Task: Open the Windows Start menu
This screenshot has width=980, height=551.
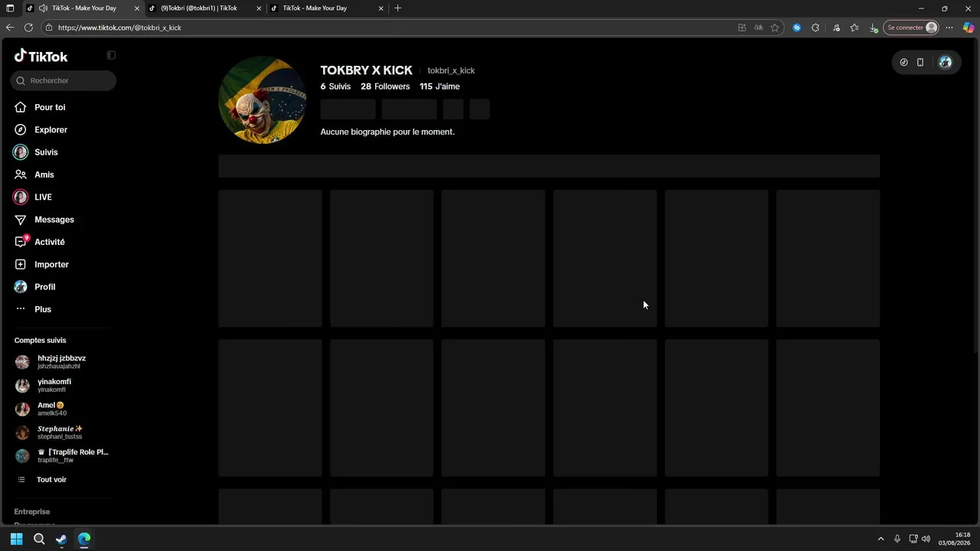Action: point(16,539)
